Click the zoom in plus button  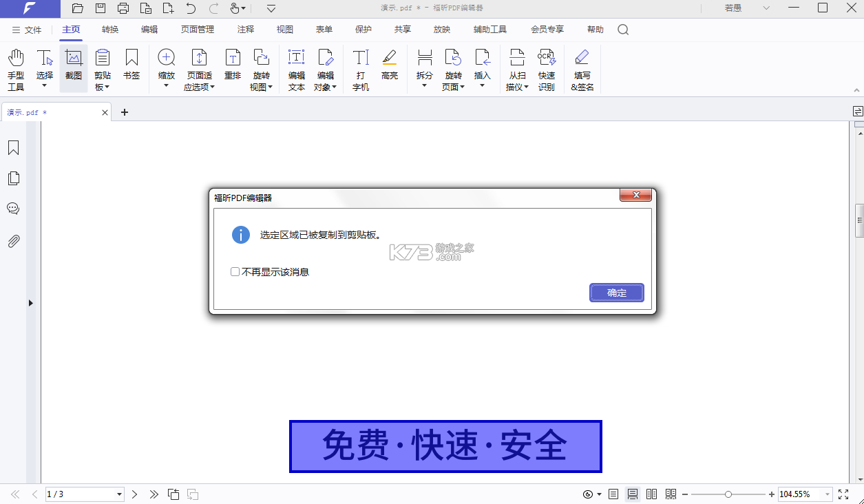point(772,494)
